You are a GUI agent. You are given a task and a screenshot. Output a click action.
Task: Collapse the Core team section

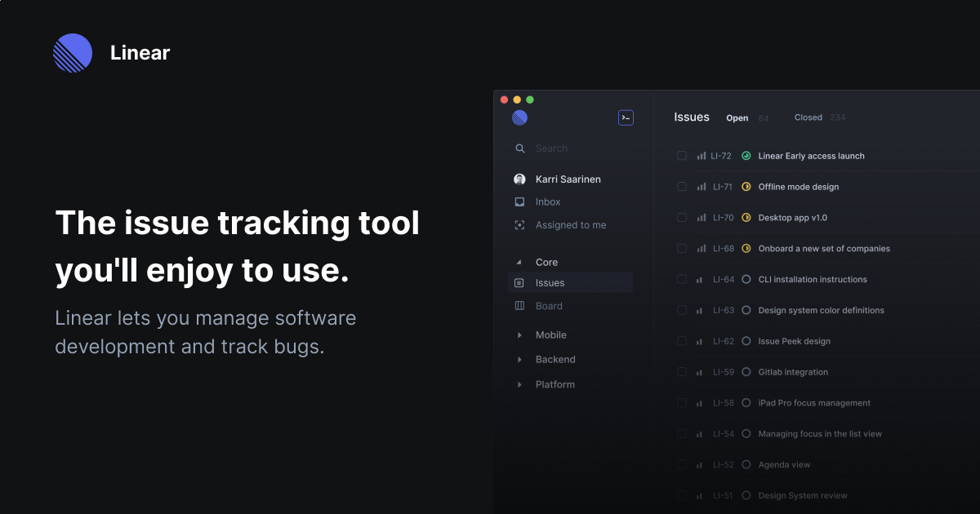pos(519,263)
